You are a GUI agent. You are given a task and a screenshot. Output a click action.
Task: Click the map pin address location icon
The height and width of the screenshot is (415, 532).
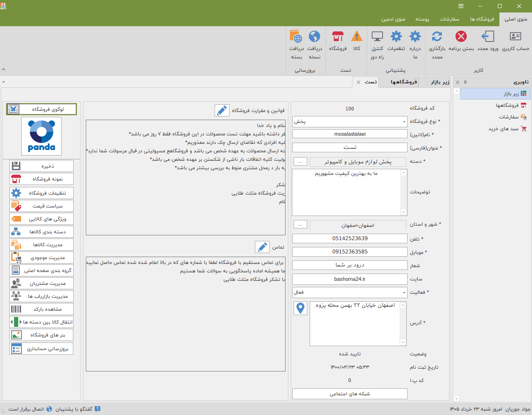[x=300, y=308]
